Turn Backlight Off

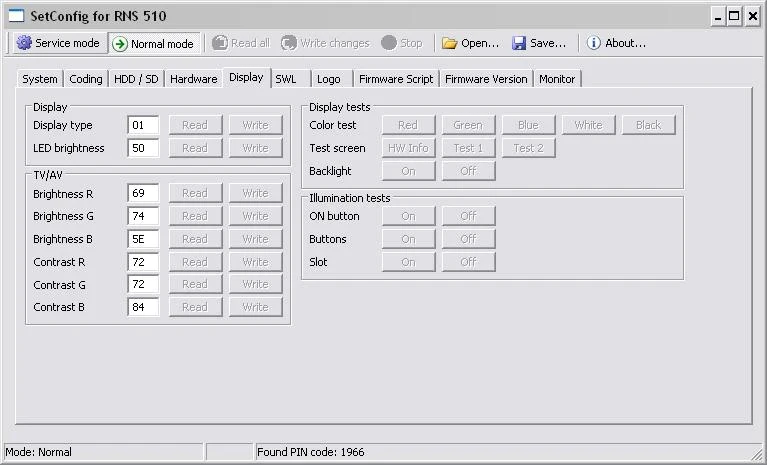point(469,171)
